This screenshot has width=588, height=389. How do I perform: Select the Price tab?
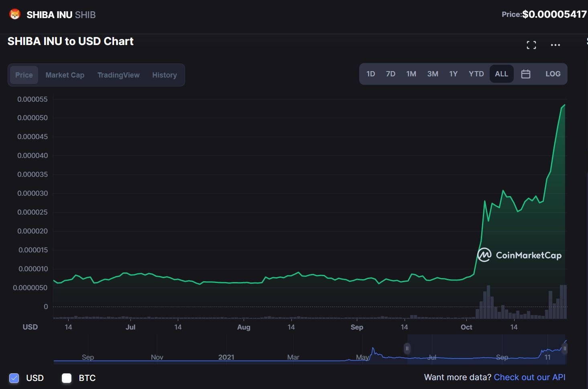(x=24, y=75)
